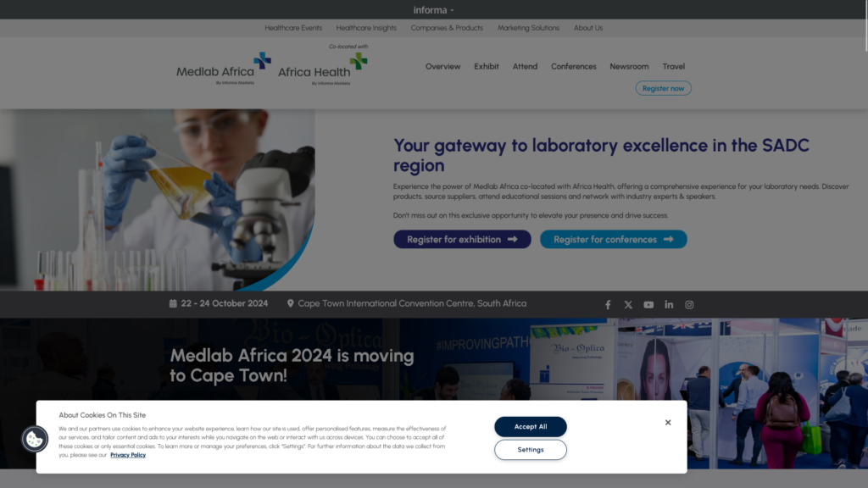Screen dimensions: 868x488
Task: Open the Privacy Policy link
Action: tap(128, 455)
